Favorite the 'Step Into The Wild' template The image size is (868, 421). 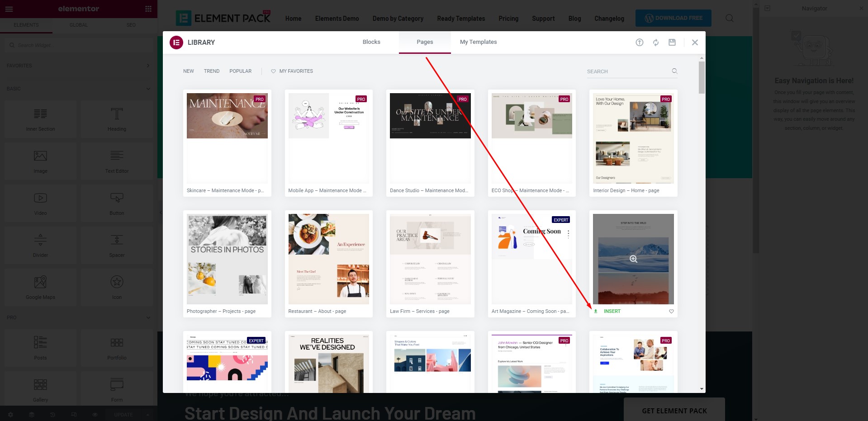click(671, 311)
